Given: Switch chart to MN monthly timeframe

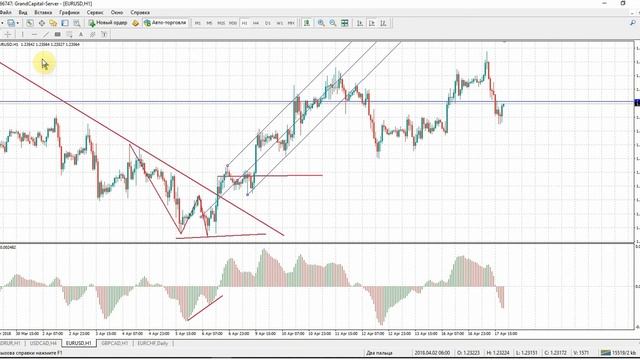Looking at the screenshot, I should click(x=291, y=23).
